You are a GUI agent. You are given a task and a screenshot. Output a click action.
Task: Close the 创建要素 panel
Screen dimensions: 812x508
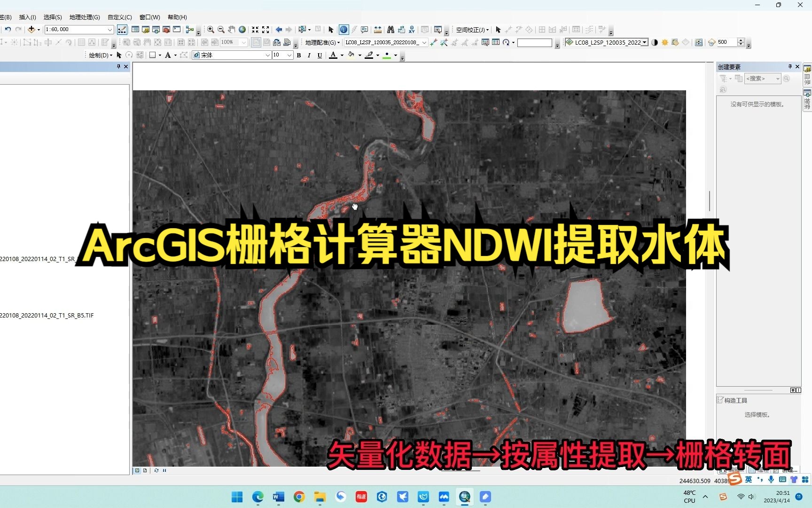[797, 67]
